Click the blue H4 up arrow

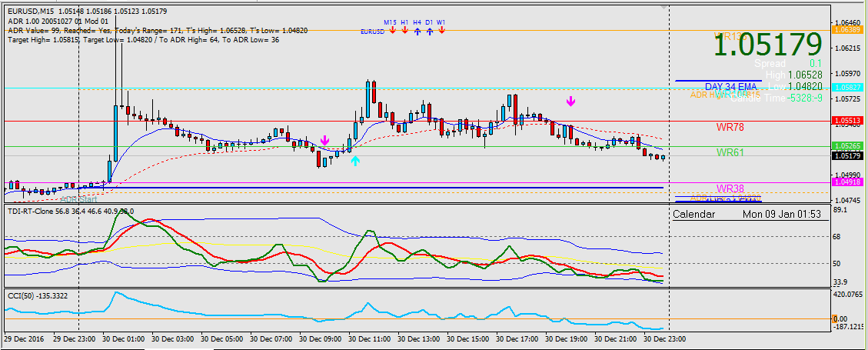[x=417, y=32]
